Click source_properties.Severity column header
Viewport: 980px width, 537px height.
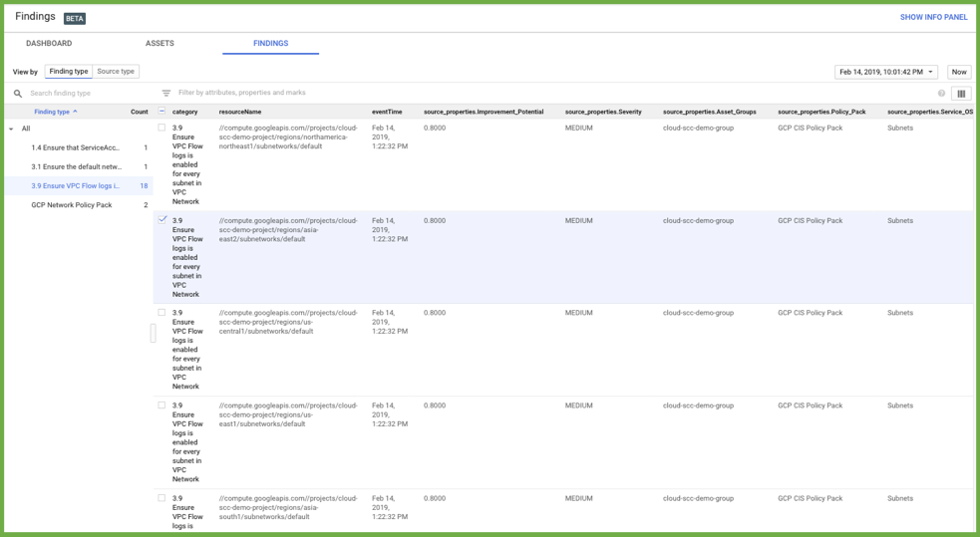pos(603,112)
